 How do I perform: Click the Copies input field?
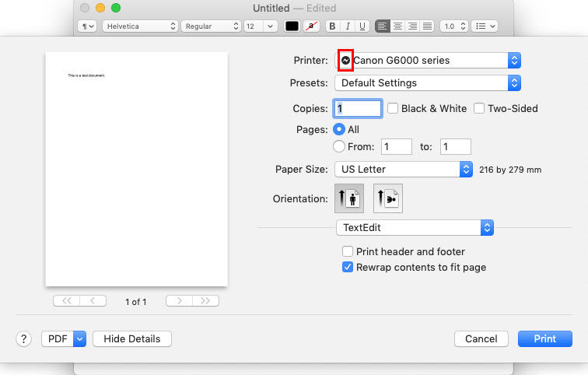pos(358,109)
